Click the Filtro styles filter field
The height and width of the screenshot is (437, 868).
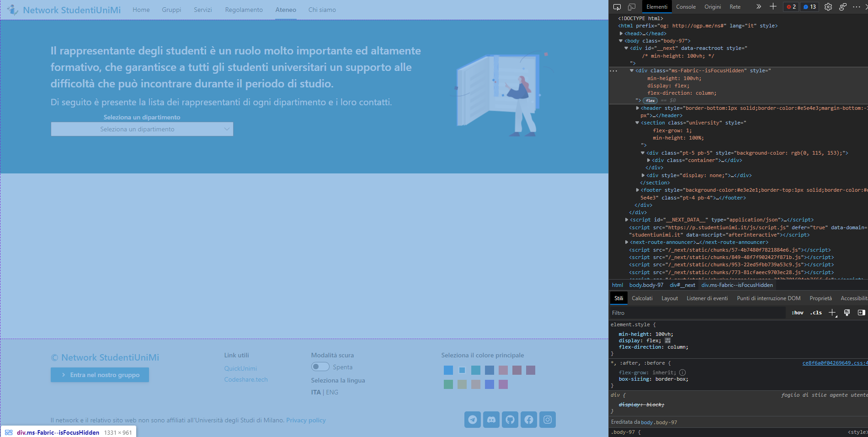point(697,313)
